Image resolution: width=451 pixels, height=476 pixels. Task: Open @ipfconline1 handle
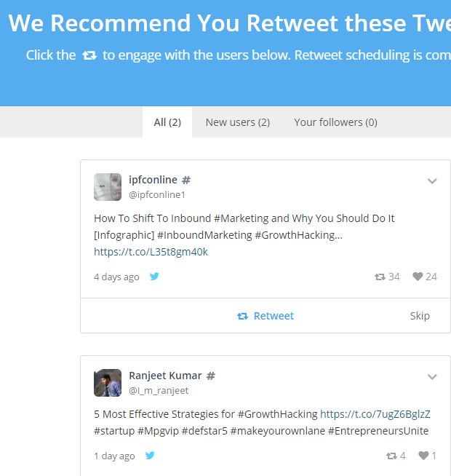click(157, 195)
